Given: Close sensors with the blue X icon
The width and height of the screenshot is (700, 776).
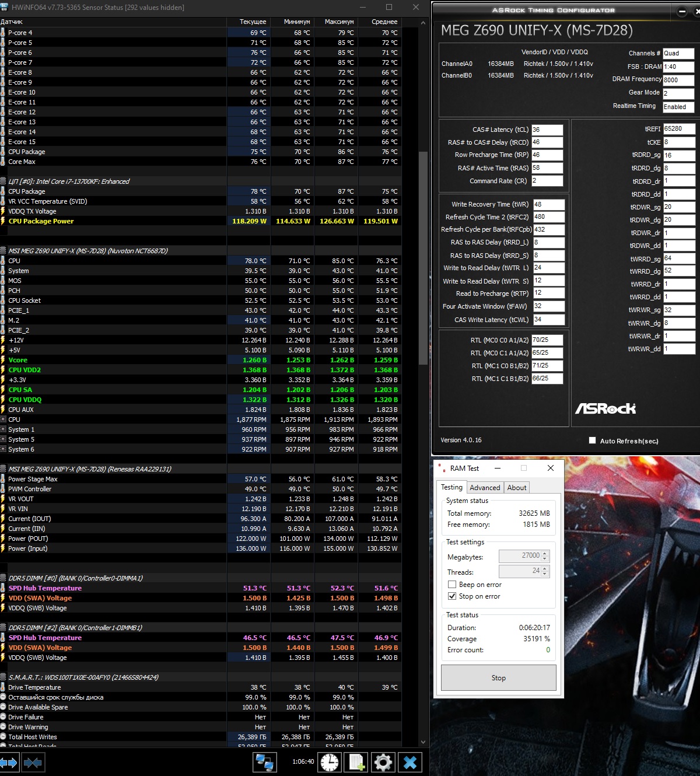Looking at the screenshot, I should click(410, 762).
